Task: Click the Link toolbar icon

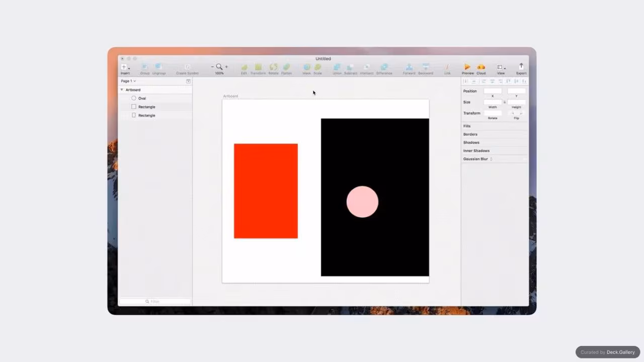Action: 447,67
